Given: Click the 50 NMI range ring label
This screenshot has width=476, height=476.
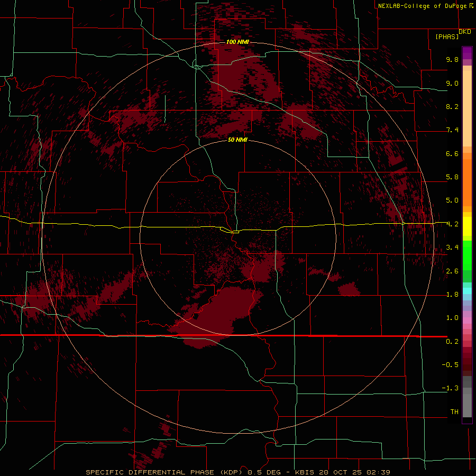Looking at the screenshot, I should (237, 140).
